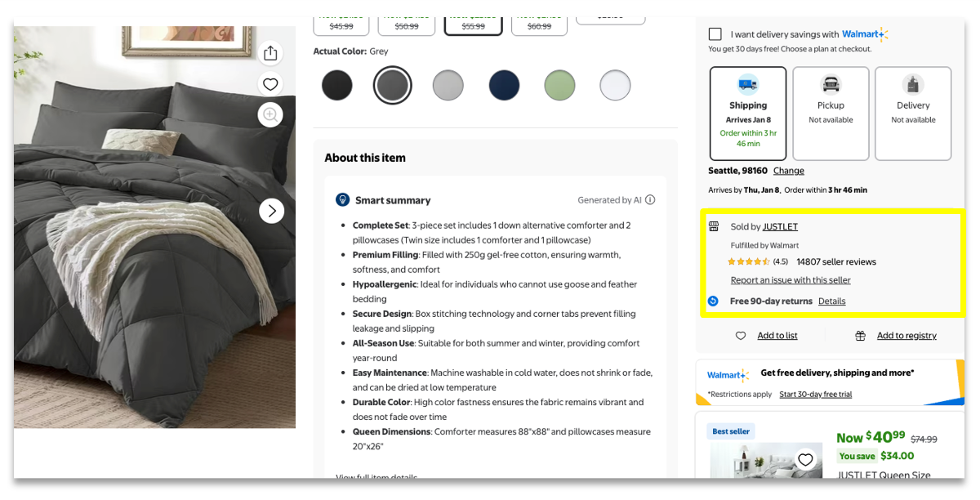Favorite the Best seller product with heart icon
This screenshot has width=980, height=500.
click(805, 460)
